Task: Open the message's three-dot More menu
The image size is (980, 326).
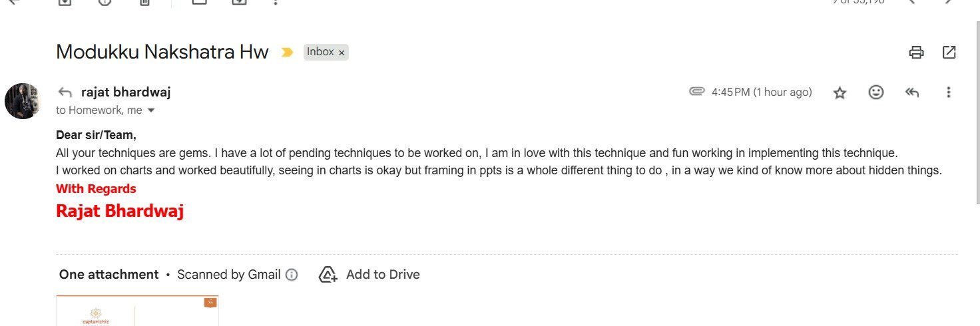Action: (x=949, y=92)
